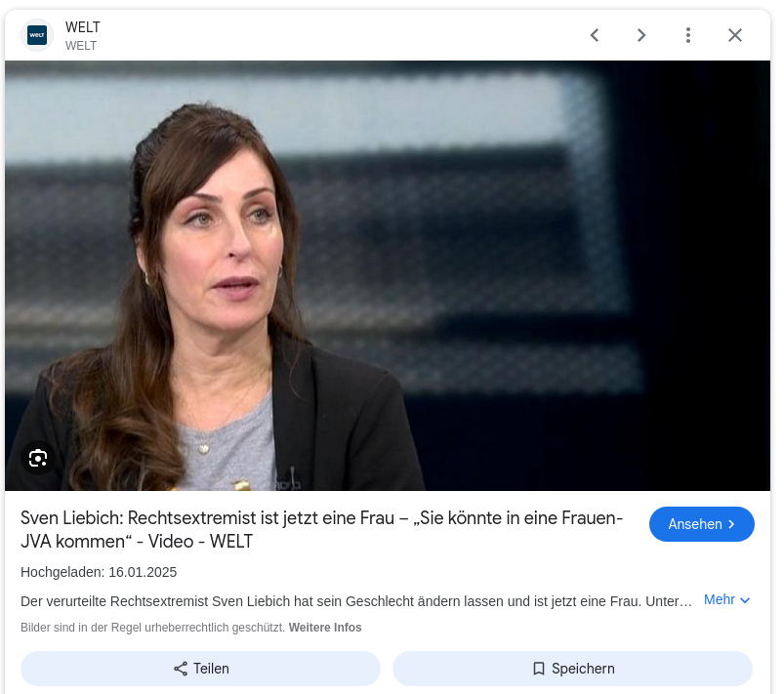Click the WELT logo icon

37,35
